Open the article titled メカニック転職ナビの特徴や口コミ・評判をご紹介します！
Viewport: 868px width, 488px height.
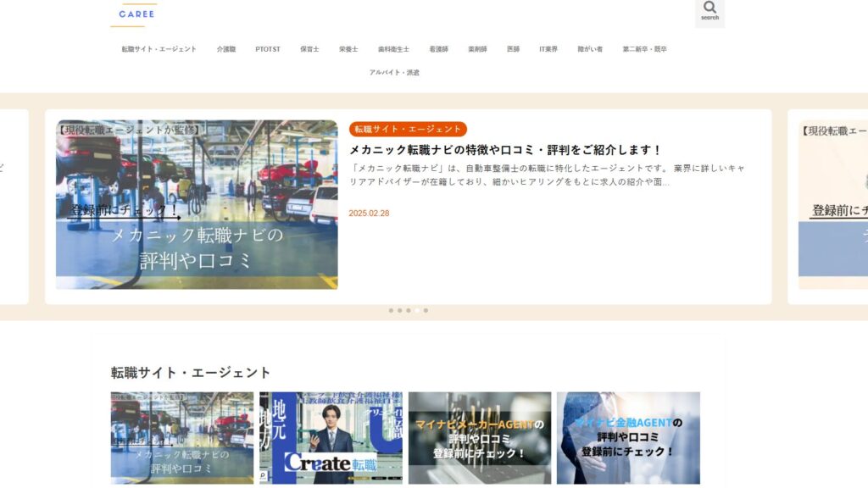coord(505,150)
